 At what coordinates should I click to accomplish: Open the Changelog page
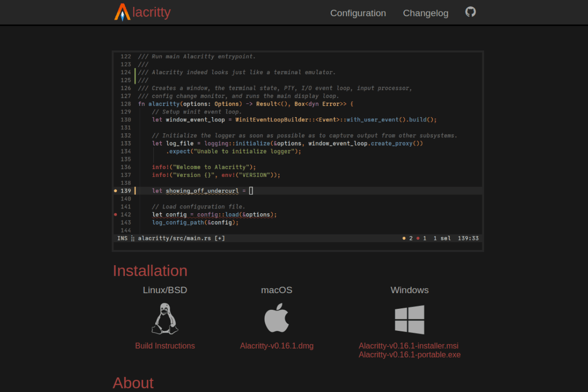tap(425, 13)
